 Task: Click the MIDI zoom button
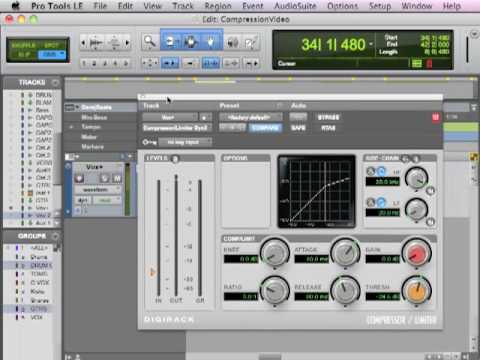114,43
